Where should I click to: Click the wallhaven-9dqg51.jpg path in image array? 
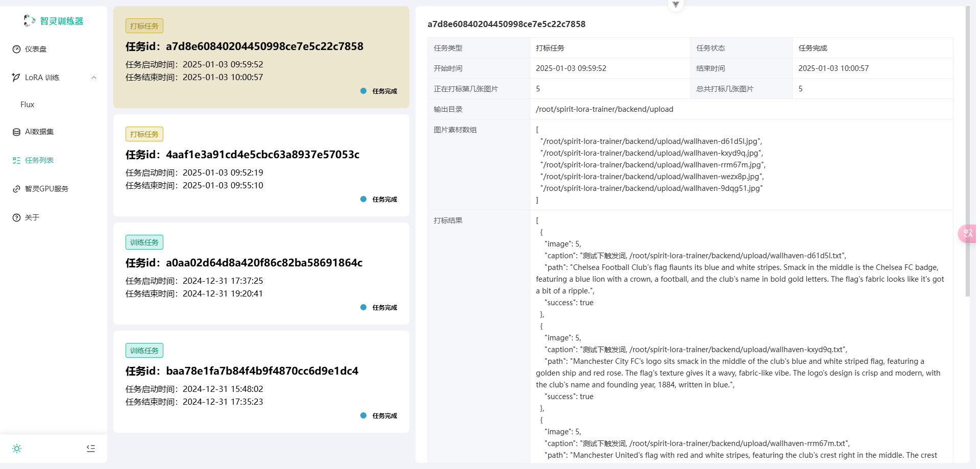click(651, 188)
